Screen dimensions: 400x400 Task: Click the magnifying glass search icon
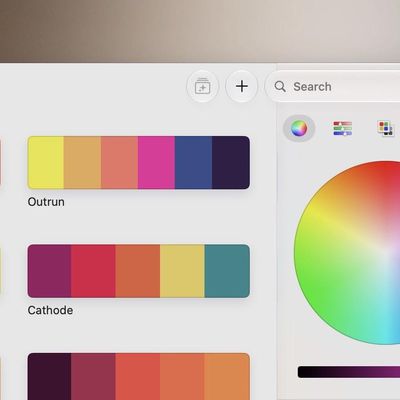(280, 87)
